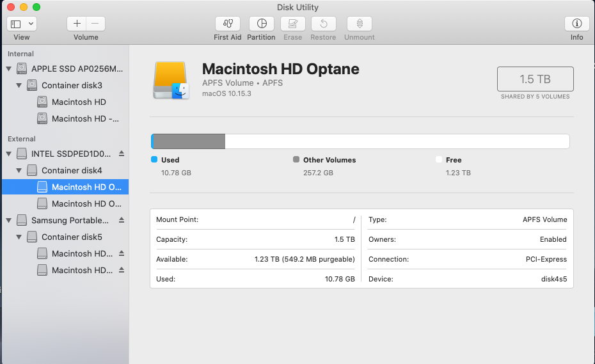Minimize the Disk Utility window
Image resolution: width=595 pixels, height=364 pixels.
pyautogui.click(x=24, y=7)
